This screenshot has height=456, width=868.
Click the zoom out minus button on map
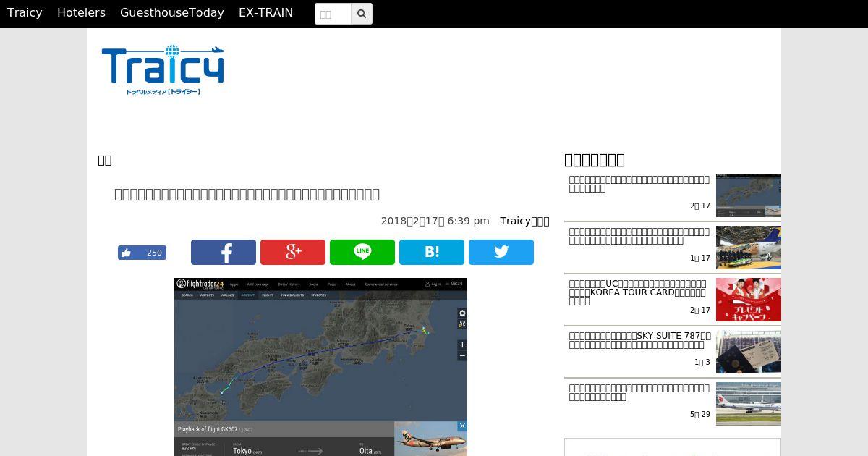(462, 355)
